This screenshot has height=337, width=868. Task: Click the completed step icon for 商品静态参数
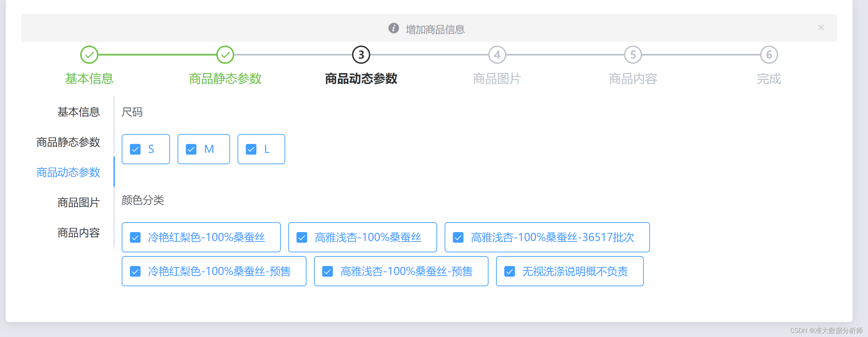[225, 55]
